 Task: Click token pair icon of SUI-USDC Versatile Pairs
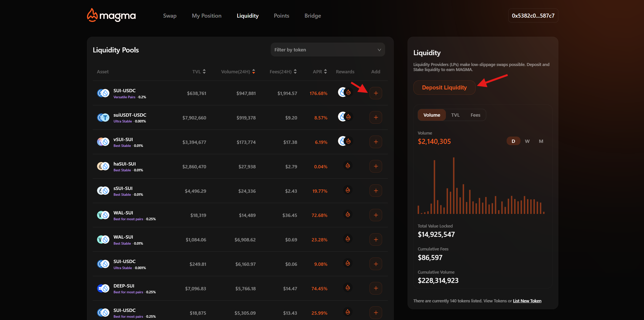pyautogui.click(x=103, y=93)
